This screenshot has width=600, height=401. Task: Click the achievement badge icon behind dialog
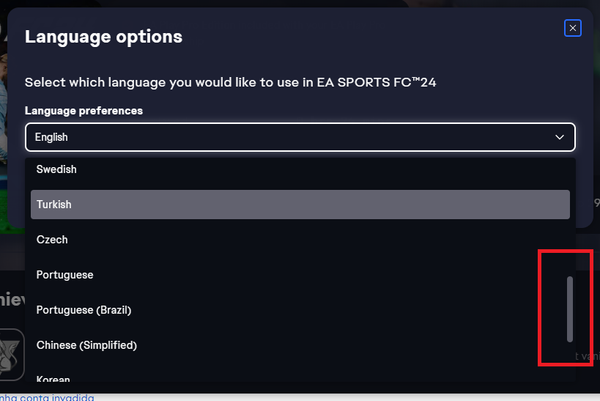tap(11, 354)
